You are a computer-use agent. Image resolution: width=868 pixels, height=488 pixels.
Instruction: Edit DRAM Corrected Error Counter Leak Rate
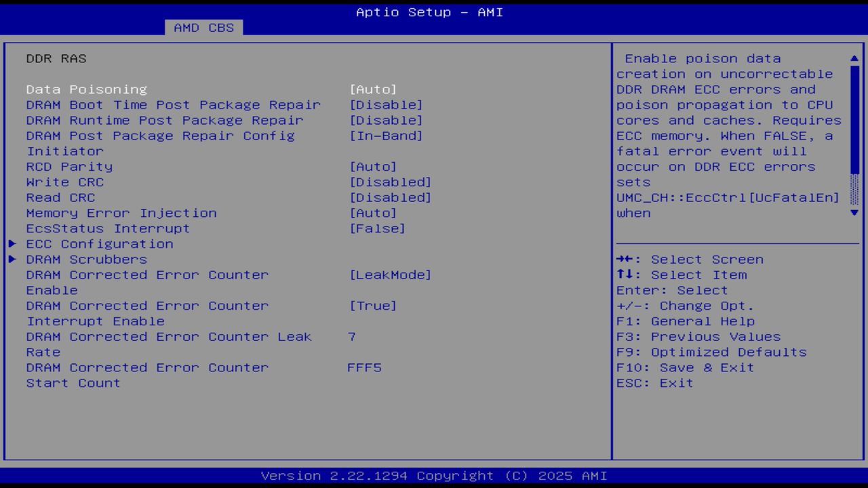[352, 336]
